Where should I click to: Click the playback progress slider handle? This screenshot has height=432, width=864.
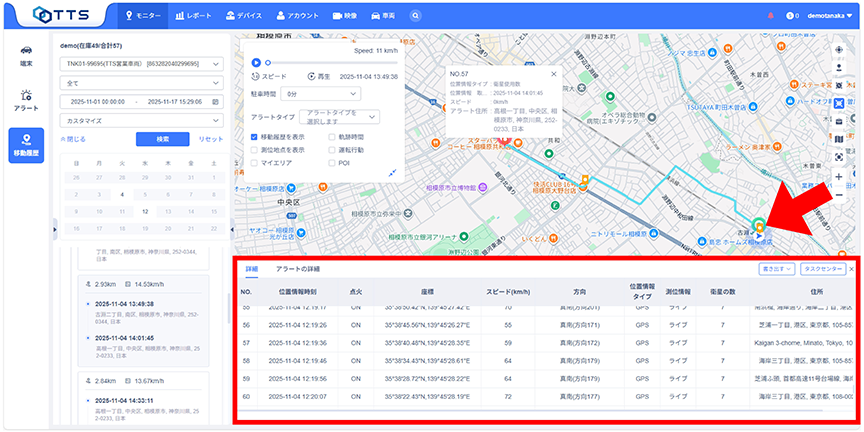pos(266,62)
